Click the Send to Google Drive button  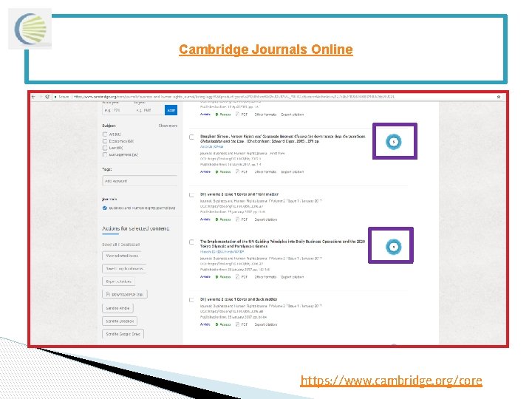[x=123, y=334]
